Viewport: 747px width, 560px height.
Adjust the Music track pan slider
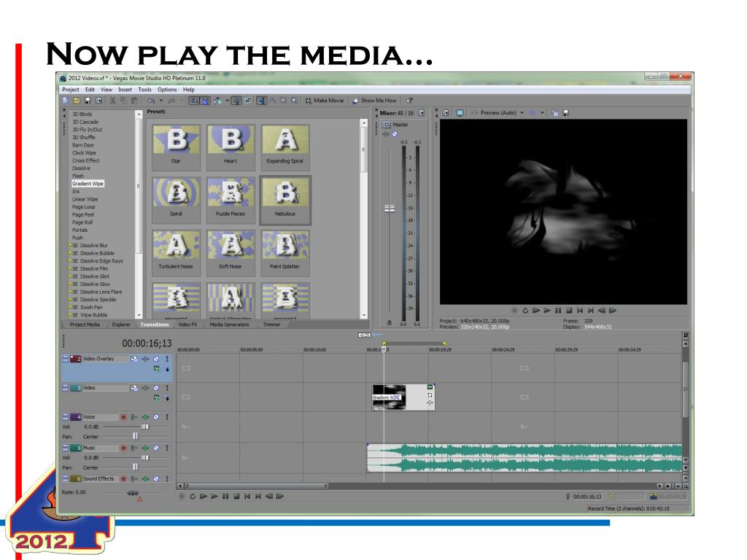click(x=135, y=467)
